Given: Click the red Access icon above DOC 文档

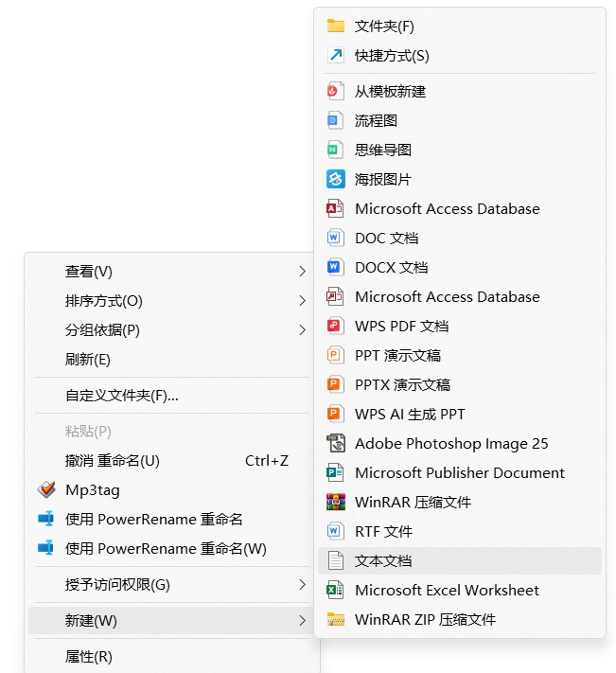Looking at the screenshot, I should click(x=336, y=208).
